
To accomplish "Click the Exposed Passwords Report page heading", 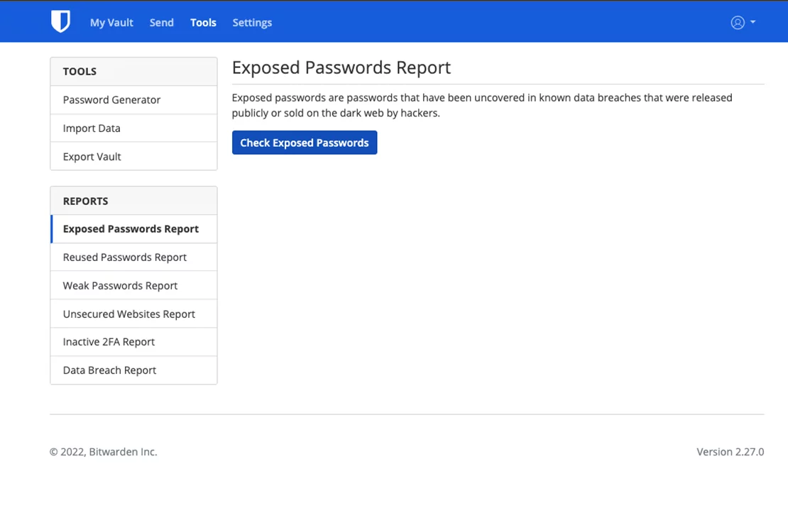I will tap(341, 67).
